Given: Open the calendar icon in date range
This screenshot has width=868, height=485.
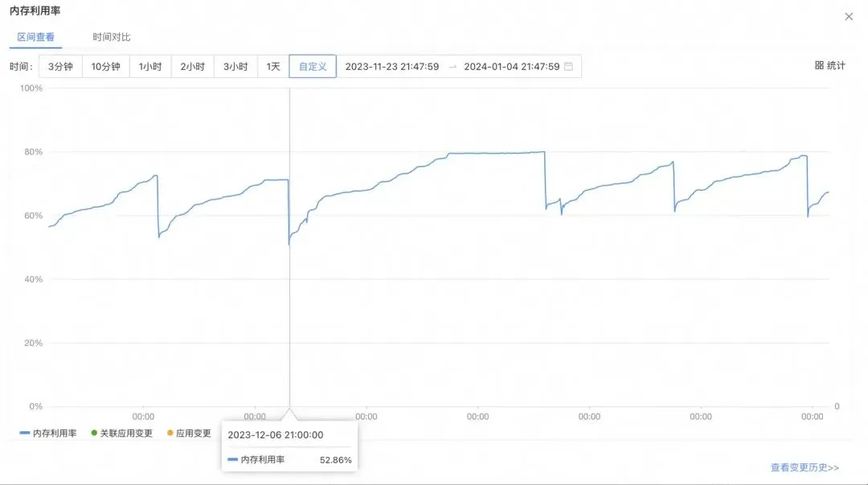Looking at the screenshot, I should coord(568,67).
